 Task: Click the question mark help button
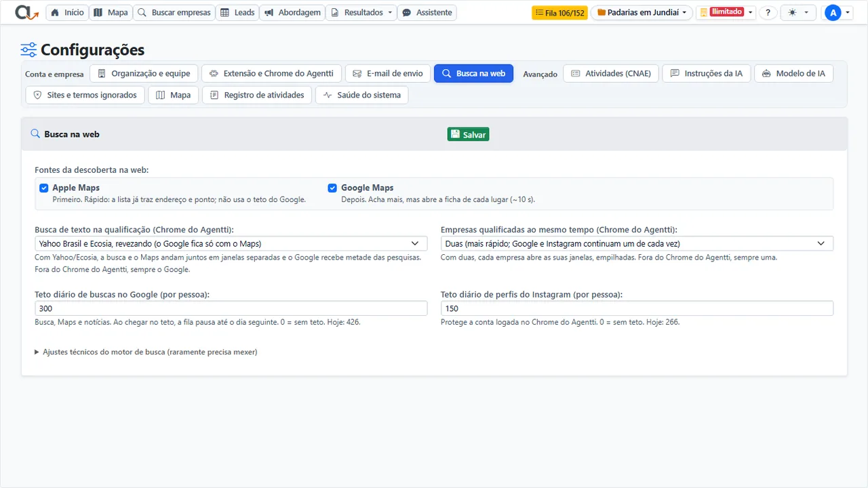[x=768, y=12]
